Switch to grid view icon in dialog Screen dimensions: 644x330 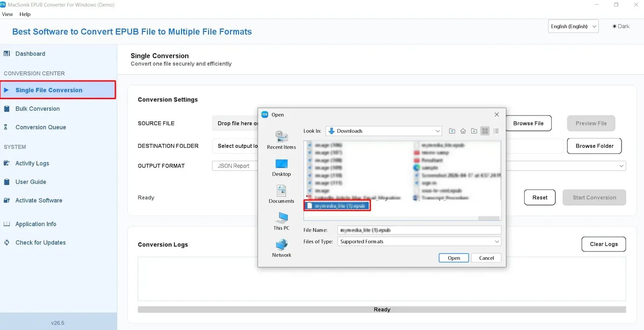pos(485,131)
